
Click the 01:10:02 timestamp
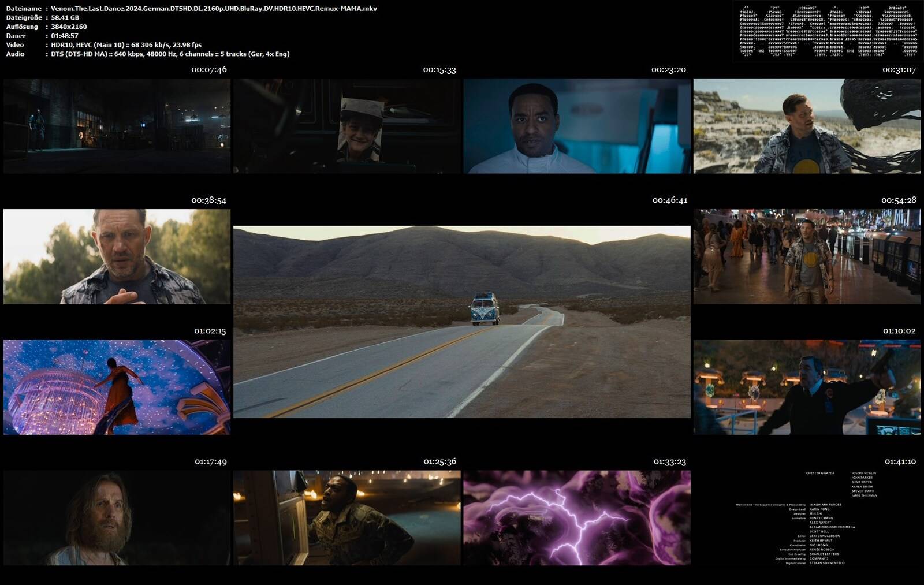tap(899, 331)
